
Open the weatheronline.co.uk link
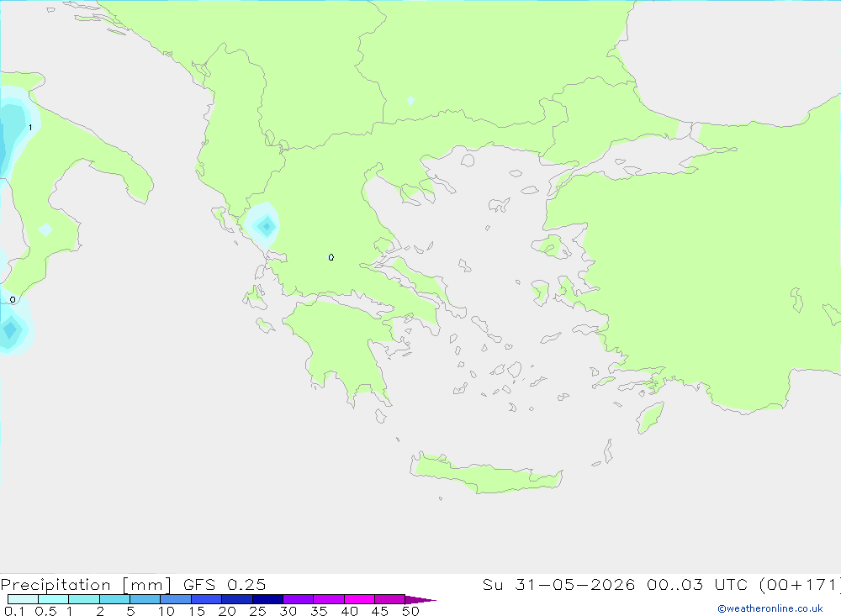pos(770,608)
